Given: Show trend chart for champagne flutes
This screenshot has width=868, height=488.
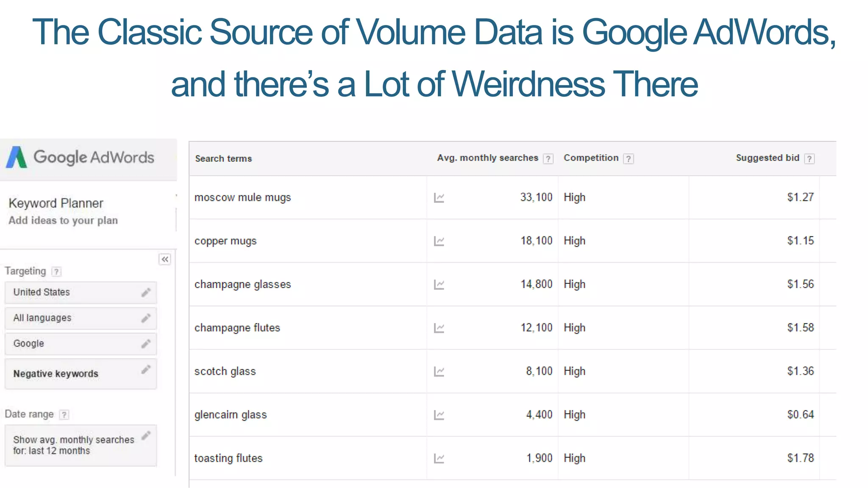Looking at the screenshot, I should tap(439, 328).
